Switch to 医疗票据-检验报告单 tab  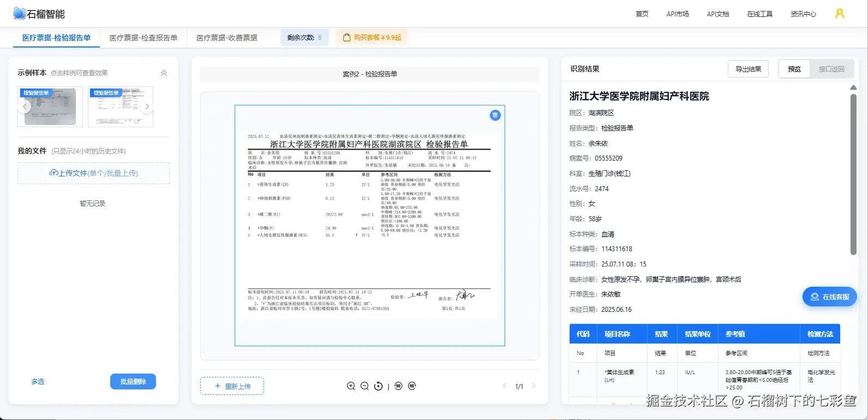point(56,38)
